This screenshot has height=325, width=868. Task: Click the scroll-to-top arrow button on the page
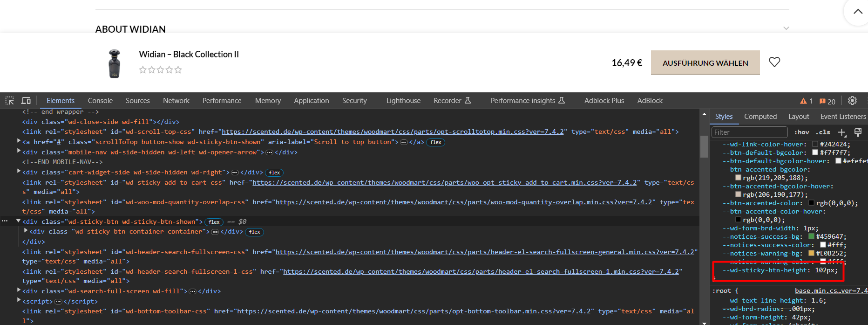857,12
